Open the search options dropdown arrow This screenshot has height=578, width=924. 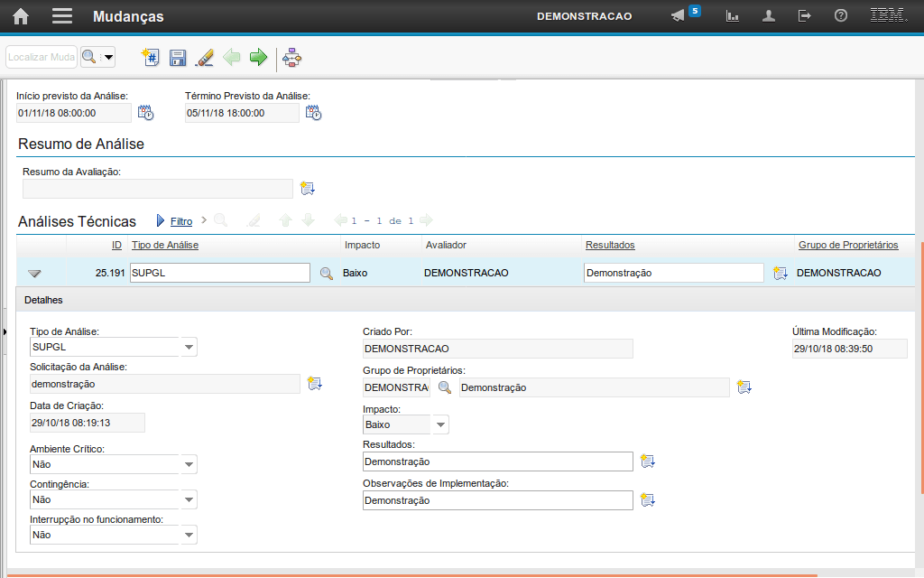pos(108,57)
